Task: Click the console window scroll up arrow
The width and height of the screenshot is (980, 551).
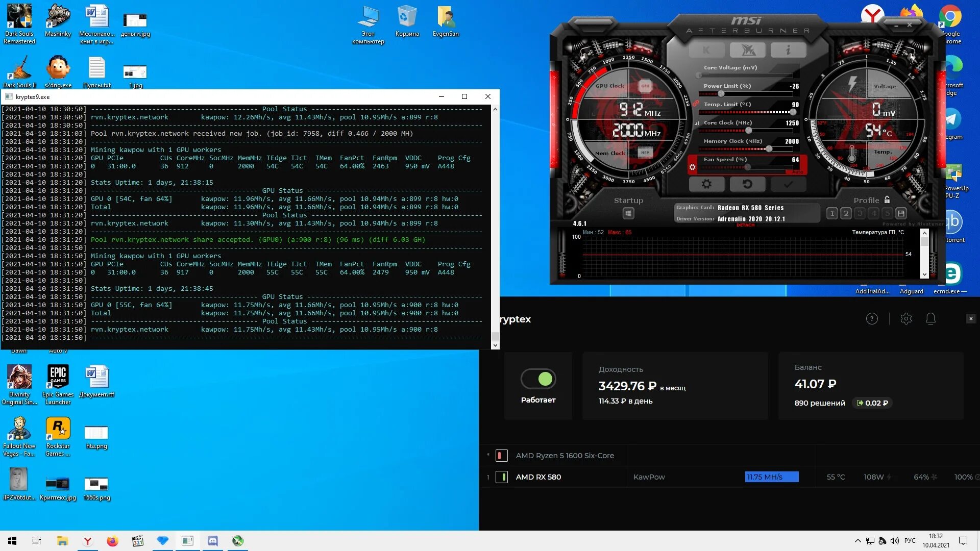Action: (x=495, y=109)
